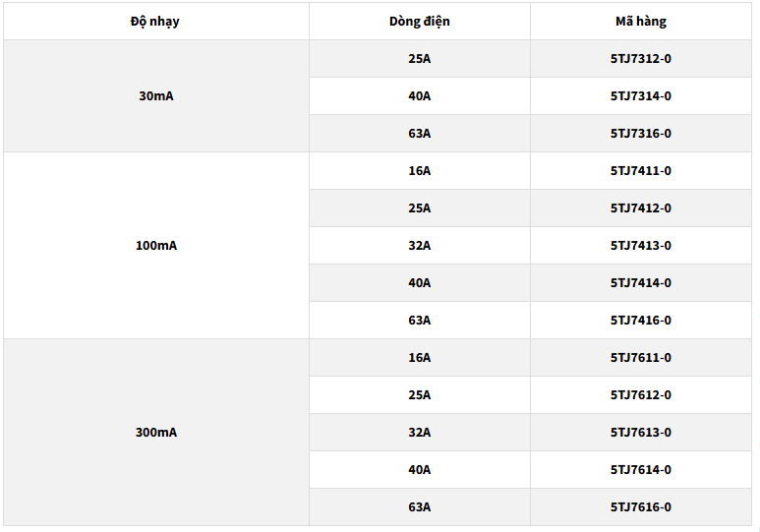
Task: Click the 32A cell beside 5TJ7413-0
Action: [420, 246]
